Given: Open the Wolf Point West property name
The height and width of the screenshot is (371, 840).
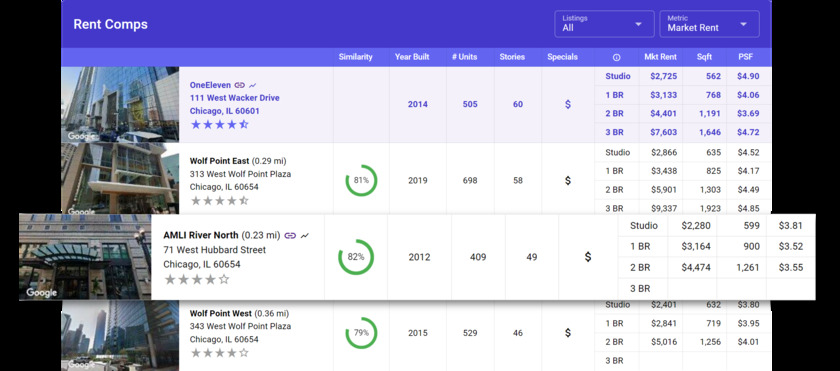Looking at the screenshot, I should (221, 313).
